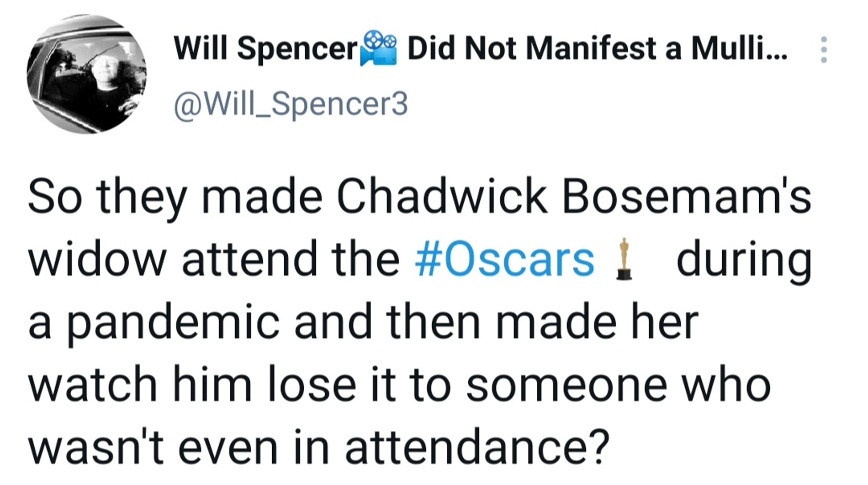Open the three-dot more options menu
Viewport: 868px width, 485px height.
[824, 49]
